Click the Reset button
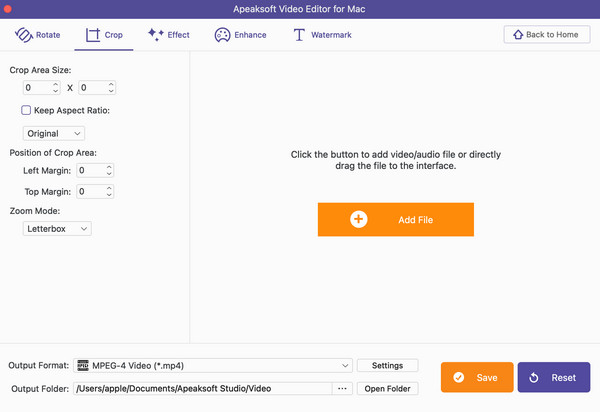Image resolution: width=600 pixels, height=412 pixels. pyautogui.click(x=554, y=378)
